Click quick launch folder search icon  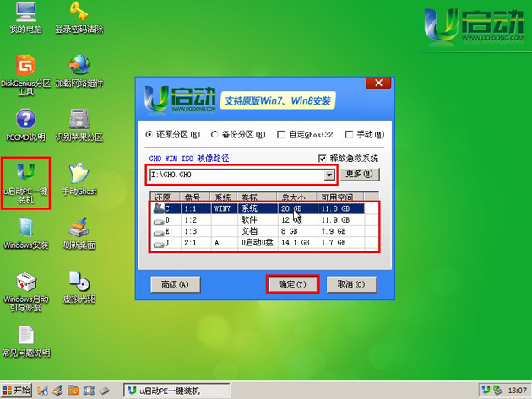point(73,391)
